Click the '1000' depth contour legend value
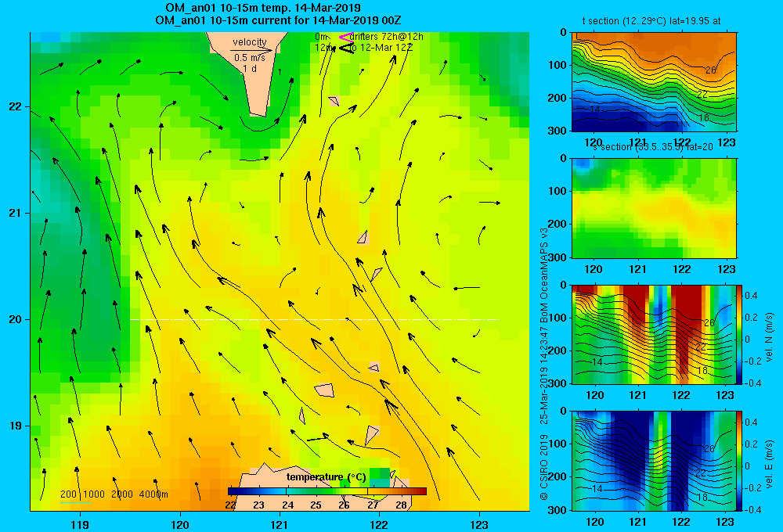The height and width of the screenshot is (532, 783). coord(94,494)
